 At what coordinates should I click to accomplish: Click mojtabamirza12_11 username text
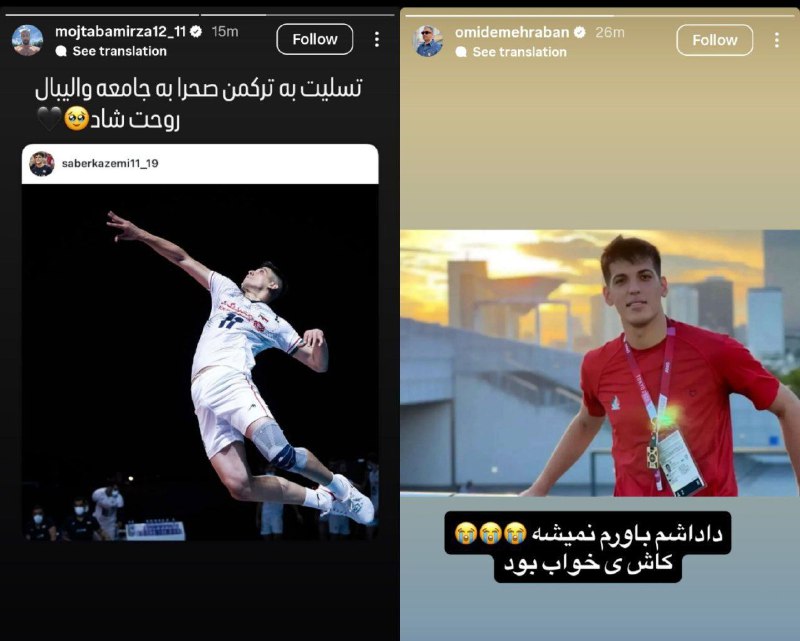click(120, 32)
